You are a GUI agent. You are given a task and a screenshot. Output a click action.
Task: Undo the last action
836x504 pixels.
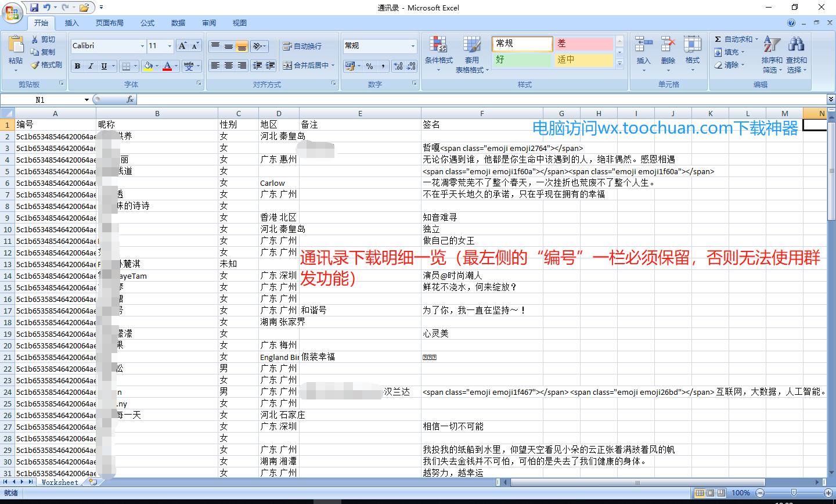tap(46, 8)
